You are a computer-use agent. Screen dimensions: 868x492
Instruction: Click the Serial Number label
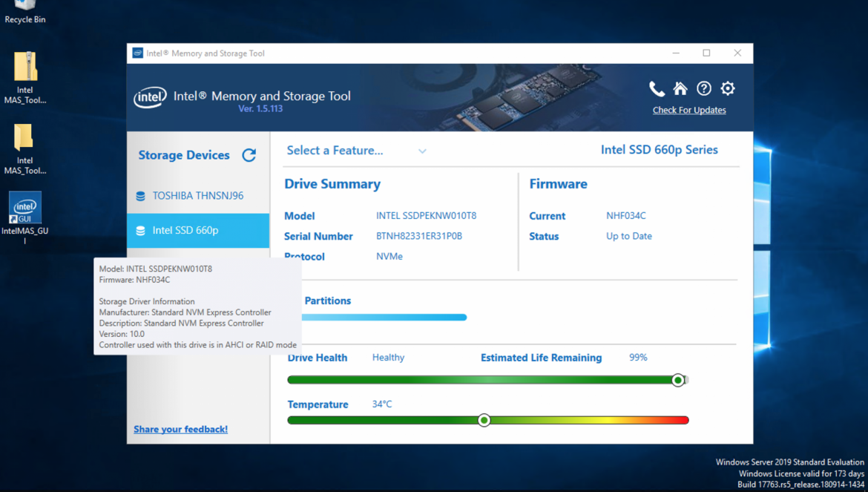coord(318,236)
